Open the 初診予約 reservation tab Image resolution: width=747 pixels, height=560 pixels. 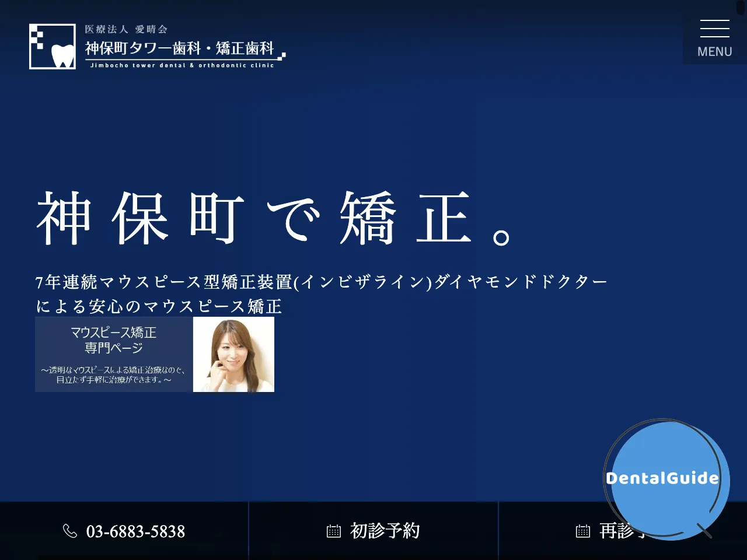pyautogui.click(x=373, y=531)
